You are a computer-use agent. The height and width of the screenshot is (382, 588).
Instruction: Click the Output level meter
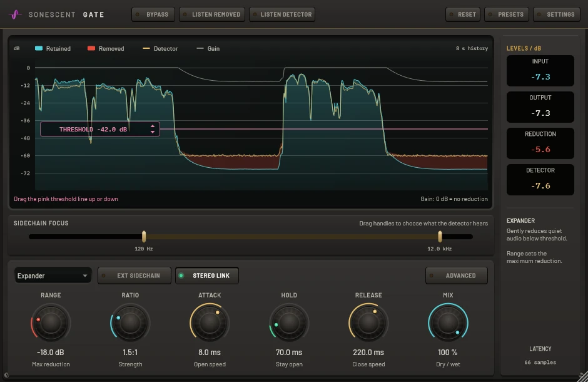(x=540, y=107)
